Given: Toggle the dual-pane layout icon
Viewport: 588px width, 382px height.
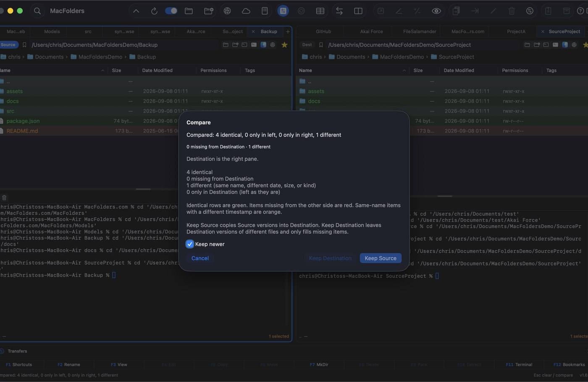Looking at the screenshot, I should 358,11.
